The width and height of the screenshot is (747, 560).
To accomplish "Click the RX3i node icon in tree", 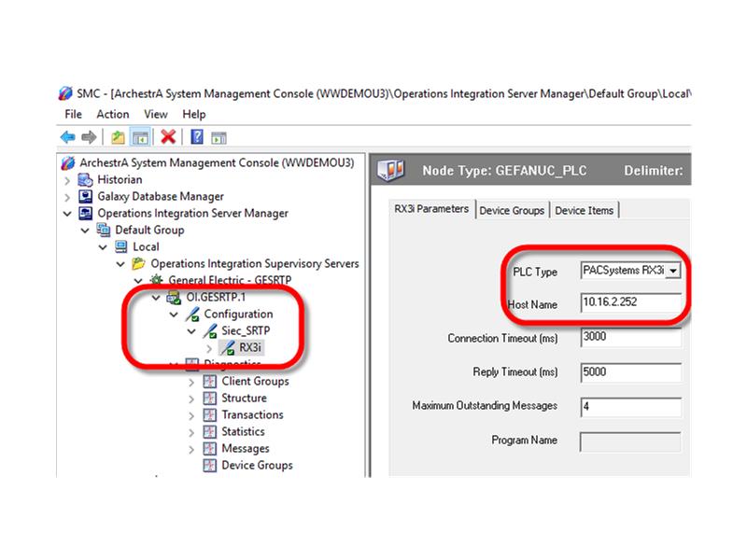I will click(x=228, y=347).
